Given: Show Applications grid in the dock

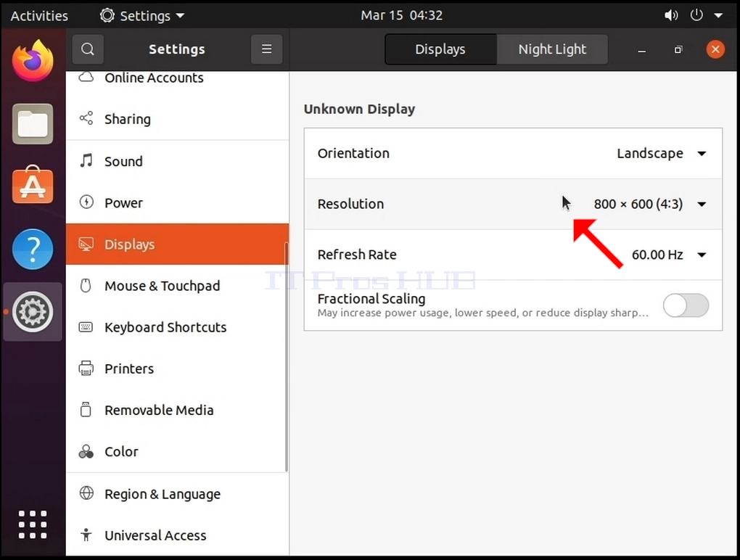Looking at the screenshot, I should coord(33,524).
